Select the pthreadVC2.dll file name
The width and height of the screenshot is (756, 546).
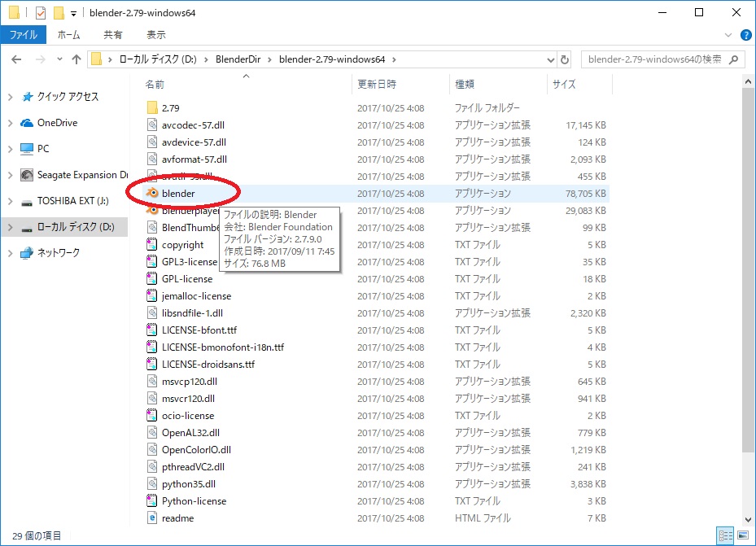(x=193, y=466)
